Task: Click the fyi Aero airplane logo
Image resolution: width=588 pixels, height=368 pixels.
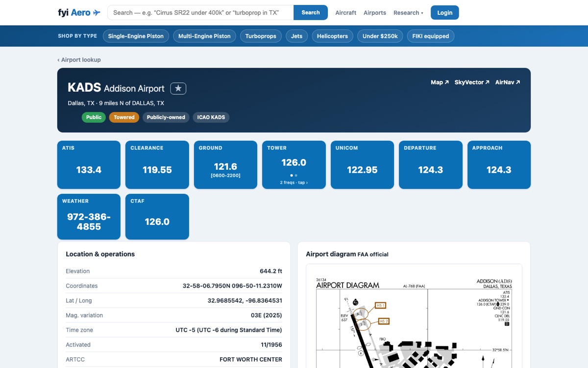Action: (79, 13)
